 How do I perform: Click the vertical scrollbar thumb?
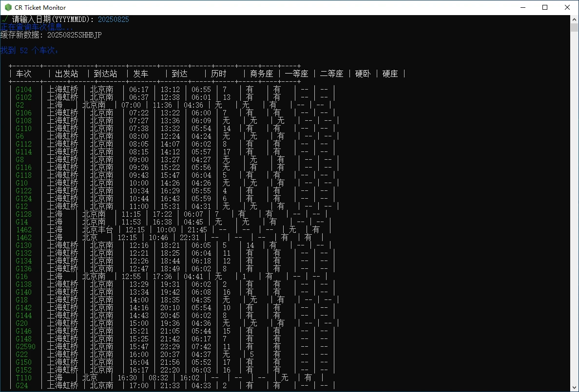pos(574,27)
